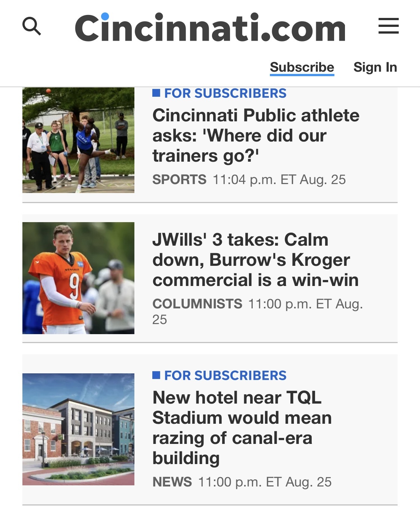
Task: Open the hotel rendering thumbnail
Action: coord(78,429)
